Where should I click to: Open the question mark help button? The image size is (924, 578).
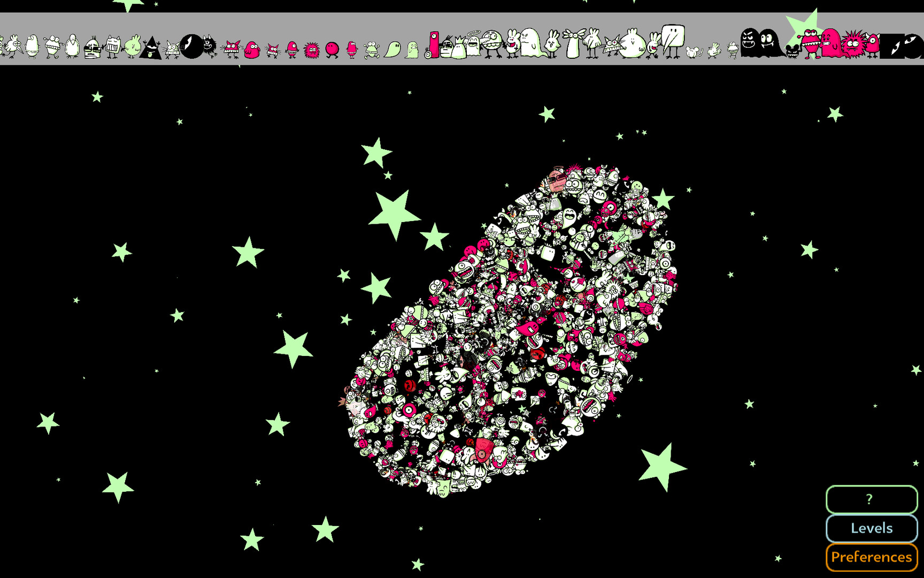coord(871,499)
